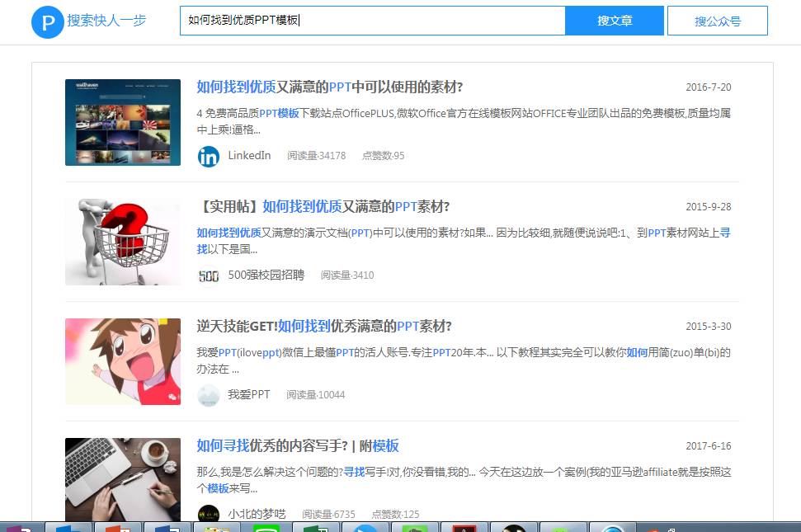Click the shopping cart question mark thumbnail

click(x=122, y=242)
